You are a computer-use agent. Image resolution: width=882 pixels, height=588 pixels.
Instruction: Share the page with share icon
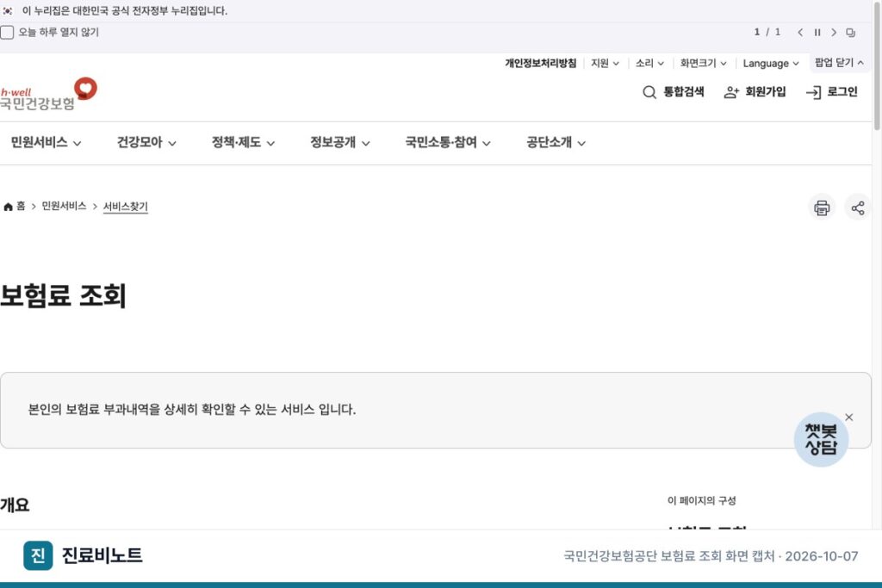point(858,207)
